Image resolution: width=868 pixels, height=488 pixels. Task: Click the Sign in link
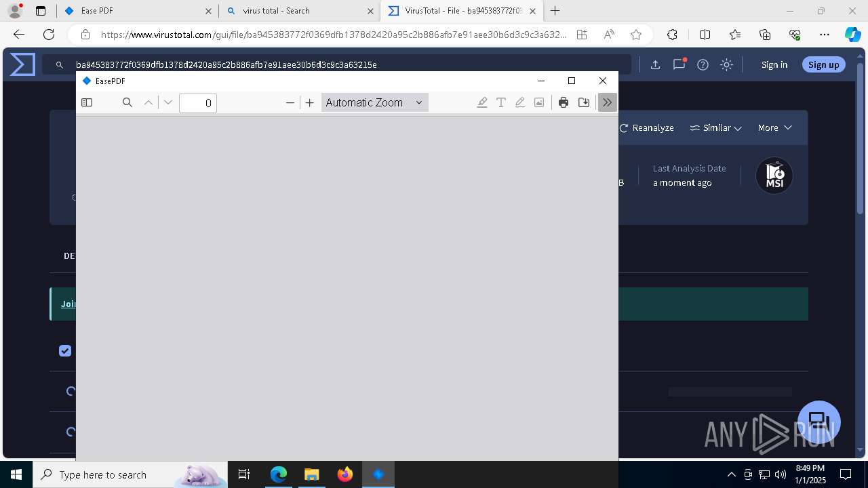click(774, 64)
